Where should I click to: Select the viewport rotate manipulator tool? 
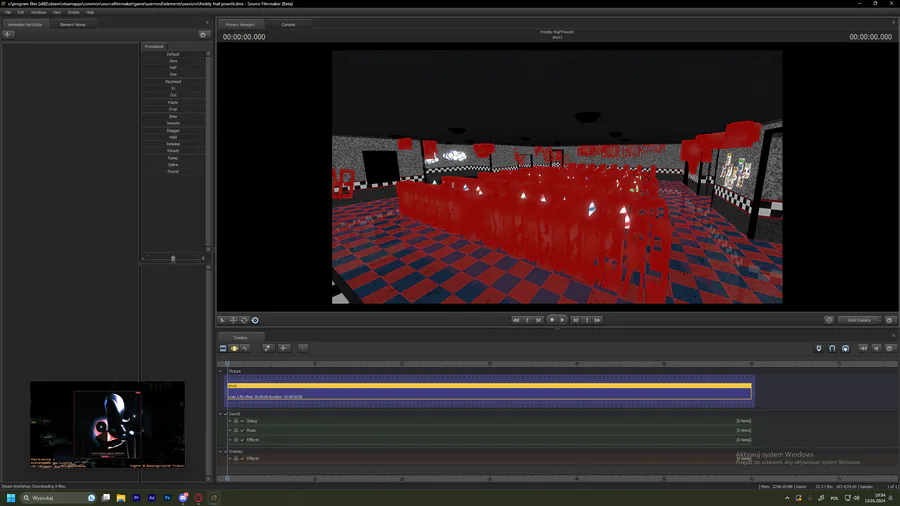[244, 320]
